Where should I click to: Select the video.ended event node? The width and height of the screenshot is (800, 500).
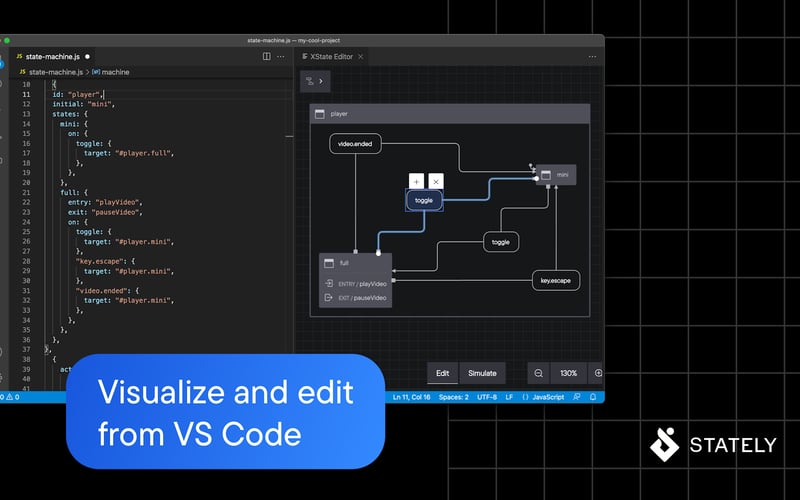pyautogui.click(x=355, y=144)
